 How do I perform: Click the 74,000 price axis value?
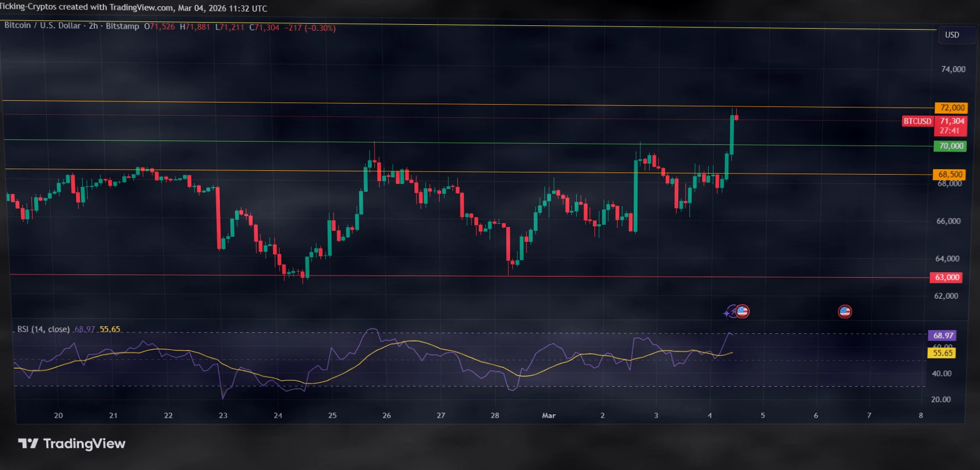point(953,69)
